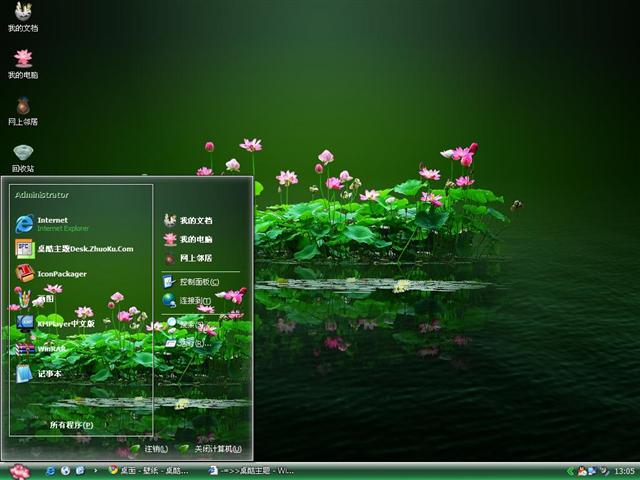
Task: Launch Internet Explorer from start menu
Action: 62,223
